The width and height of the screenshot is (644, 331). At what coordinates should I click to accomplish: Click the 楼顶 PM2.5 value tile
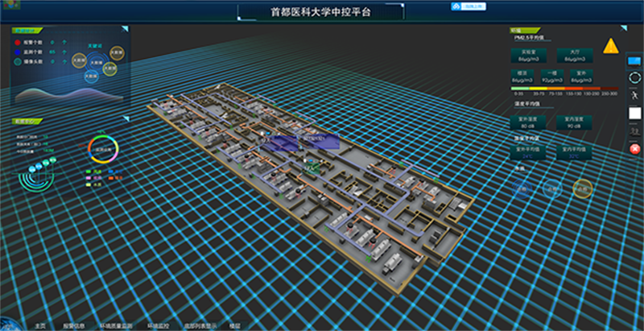pyautogui.click(x=522, y=77)
